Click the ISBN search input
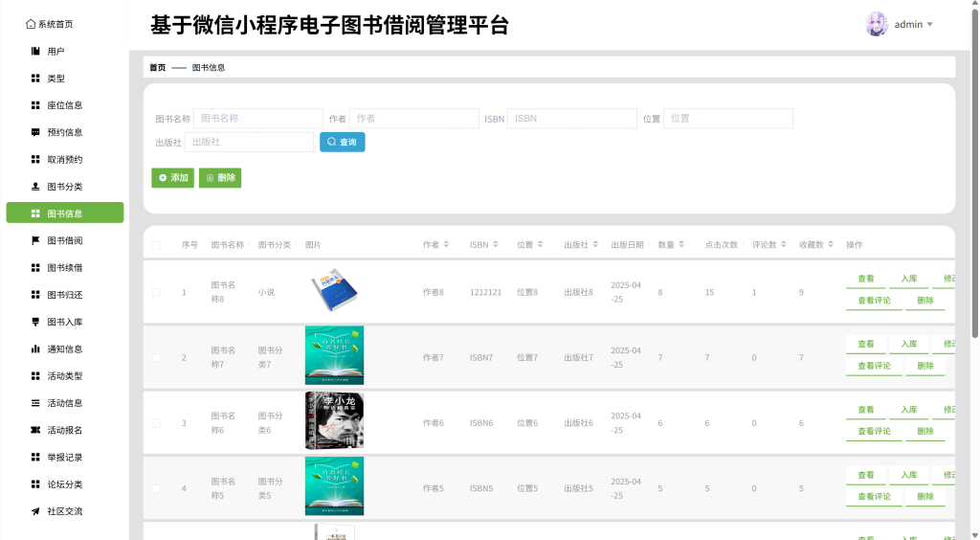Screen dimensions: 980x540 point(572,118)
